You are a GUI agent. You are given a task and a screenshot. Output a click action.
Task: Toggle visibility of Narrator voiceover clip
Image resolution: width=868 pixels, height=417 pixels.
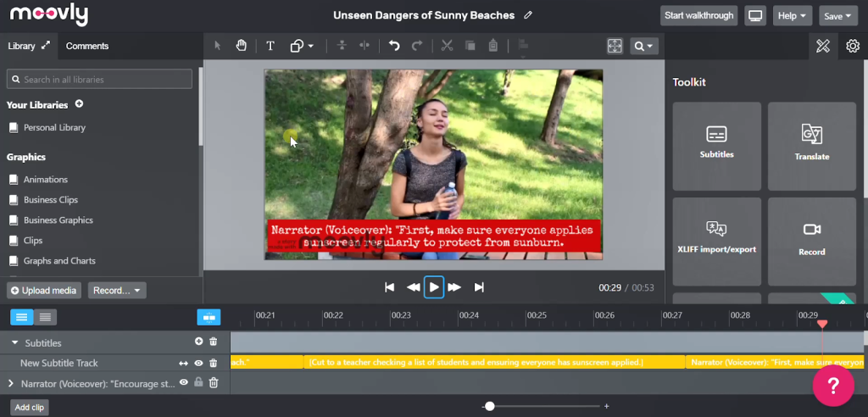click(x=183, y=383)
